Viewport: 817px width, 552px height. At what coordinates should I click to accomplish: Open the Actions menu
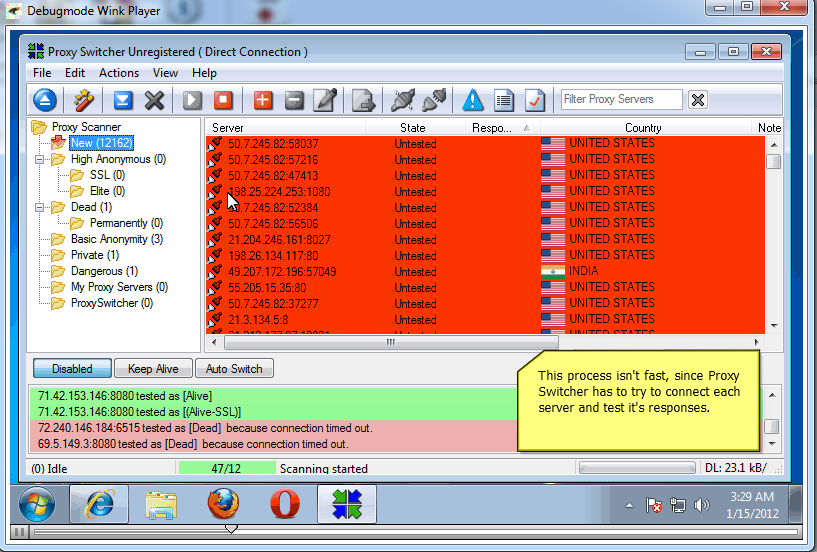tap(119, 73)
